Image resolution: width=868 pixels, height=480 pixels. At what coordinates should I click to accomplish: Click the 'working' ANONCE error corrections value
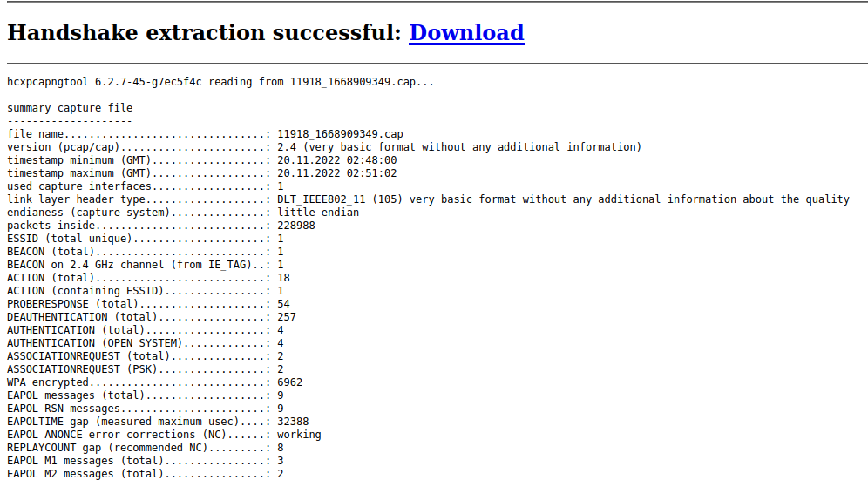(x=299, y=435)
